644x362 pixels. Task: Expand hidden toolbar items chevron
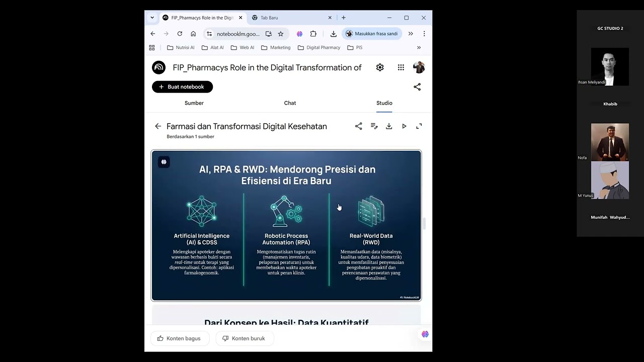click(x=411, y=34)
